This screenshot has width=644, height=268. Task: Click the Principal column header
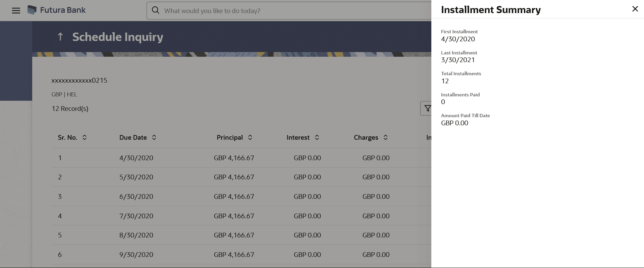[x=230, y=137]
